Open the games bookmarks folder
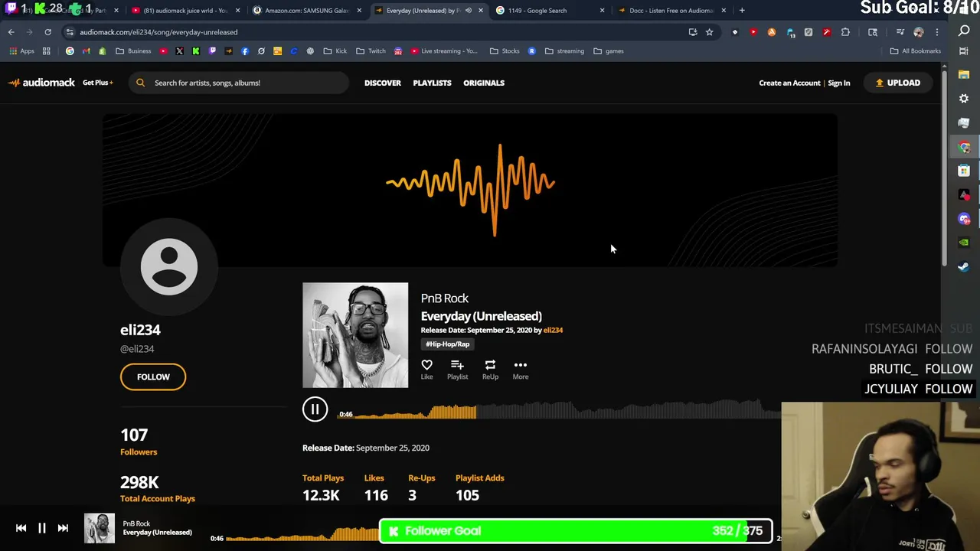This screenshot has width=980, height=551. 609,51
